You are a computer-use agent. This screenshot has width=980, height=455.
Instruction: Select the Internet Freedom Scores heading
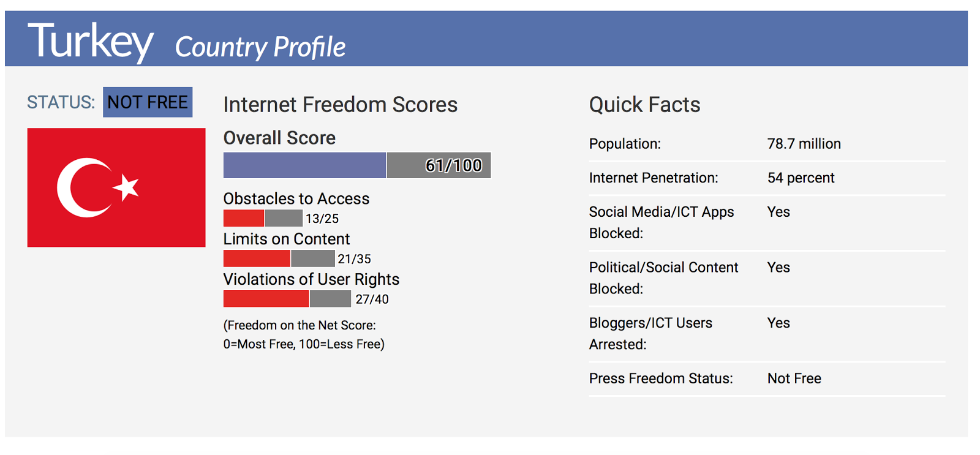coord(340,105)
